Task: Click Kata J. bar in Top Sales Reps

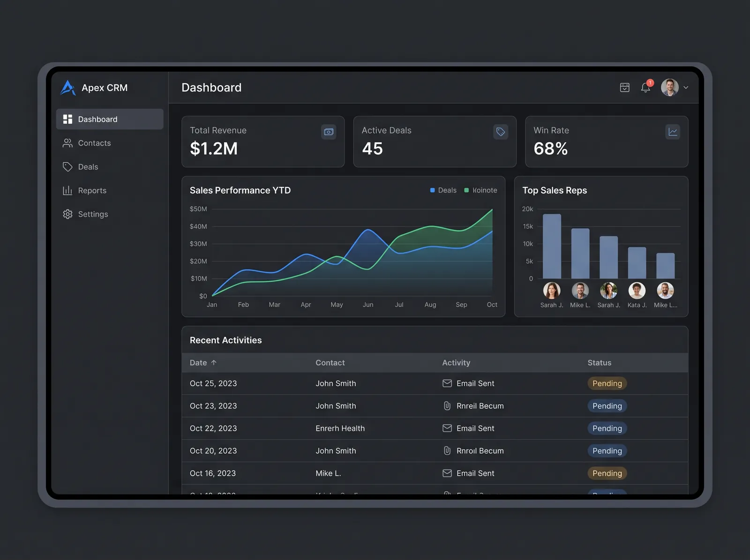Action: point(637,263)
